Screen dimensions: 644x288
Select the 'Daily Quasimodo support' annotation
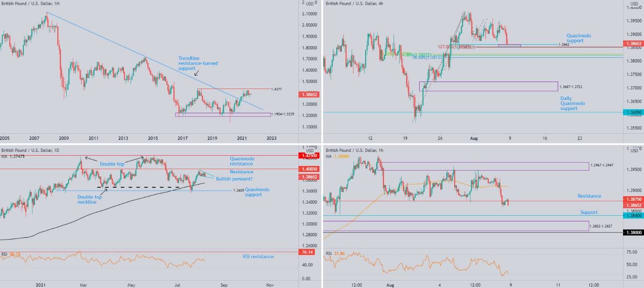point(573,103)
